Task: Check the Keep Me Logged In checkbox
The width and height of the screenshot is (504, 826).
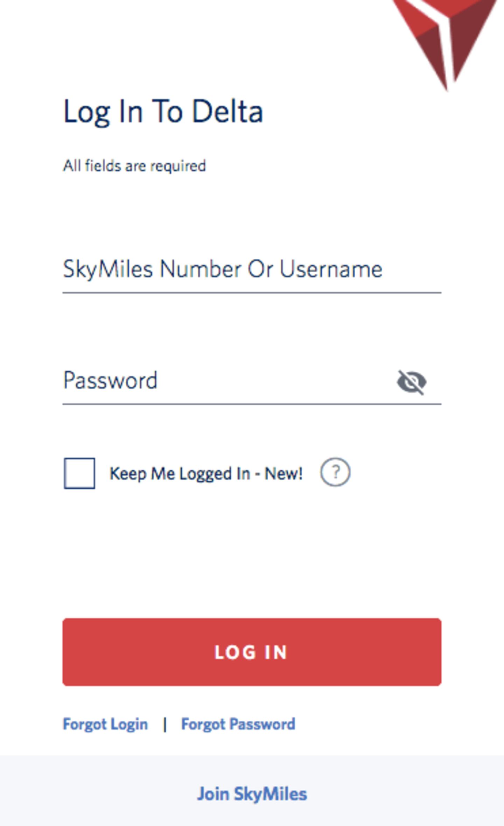Action: [79, 473]
